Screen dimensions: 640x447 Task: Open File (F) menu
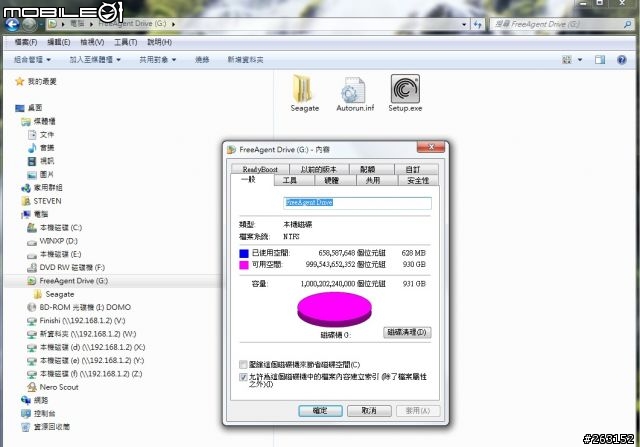(x=26, y=42)
